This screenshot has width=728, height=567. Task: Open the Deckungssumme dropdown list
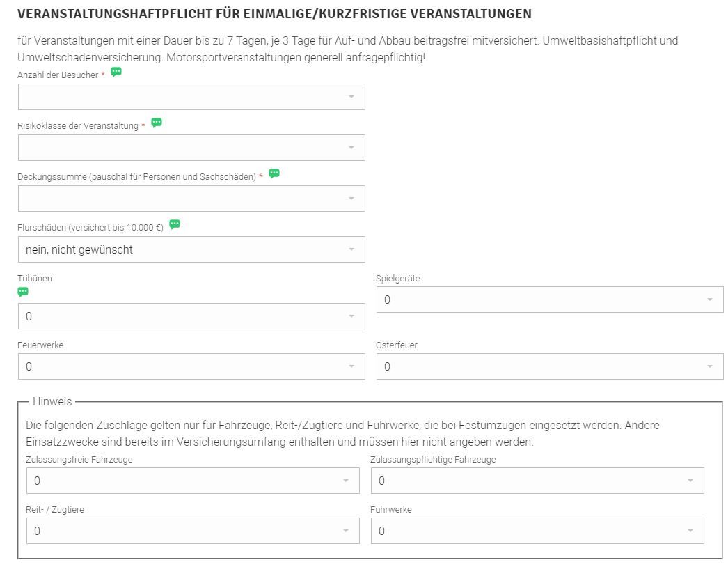pyautogui.click(x=191, y=199)
